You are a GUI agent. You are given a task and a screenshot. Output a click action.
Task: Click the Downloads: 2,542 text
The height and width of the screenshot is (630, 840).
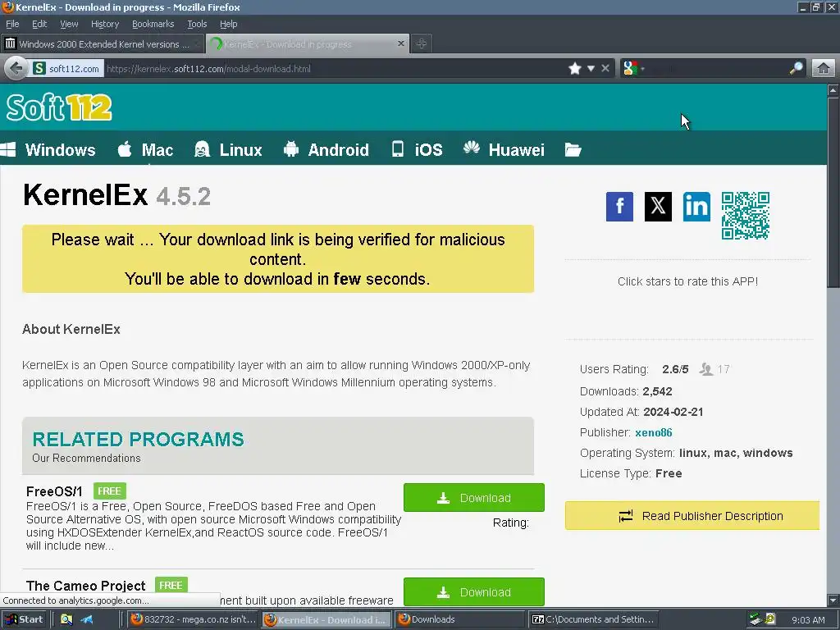click(x=626, y=391)
